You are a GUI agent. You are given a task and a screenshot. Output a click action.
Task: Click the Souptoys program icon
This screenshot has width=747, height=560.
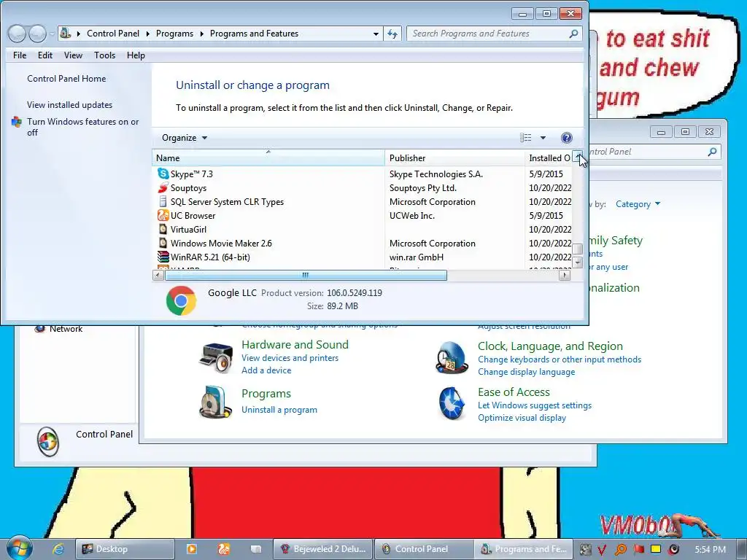point(163,187)
